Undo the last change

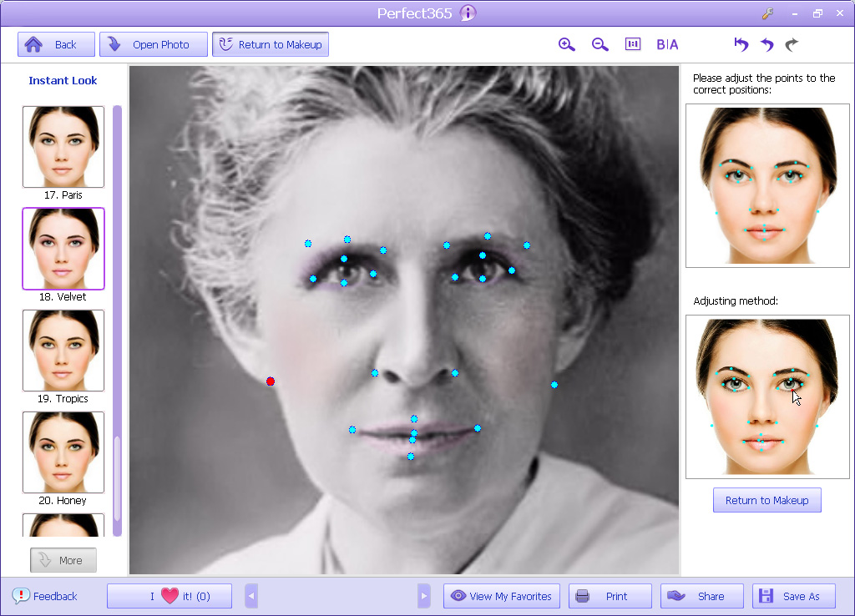click(766, 45)
